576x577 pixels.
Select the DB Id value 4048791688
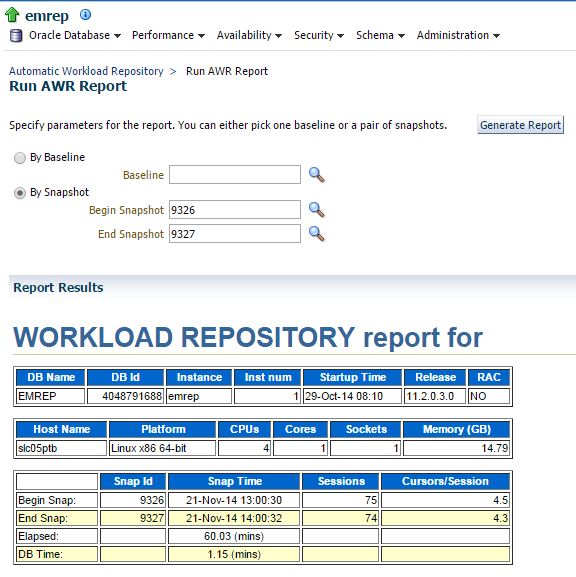coord(126,396)
